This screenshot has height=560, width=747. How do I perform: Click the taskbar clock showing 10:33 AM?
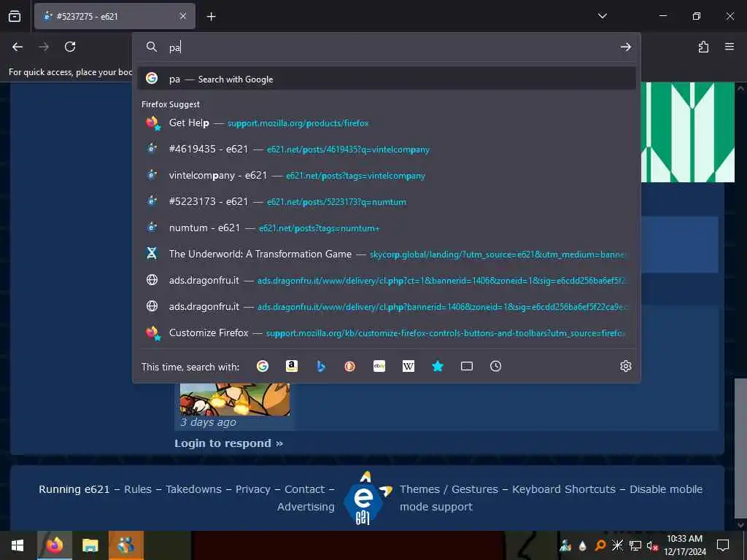coord(684,545)
